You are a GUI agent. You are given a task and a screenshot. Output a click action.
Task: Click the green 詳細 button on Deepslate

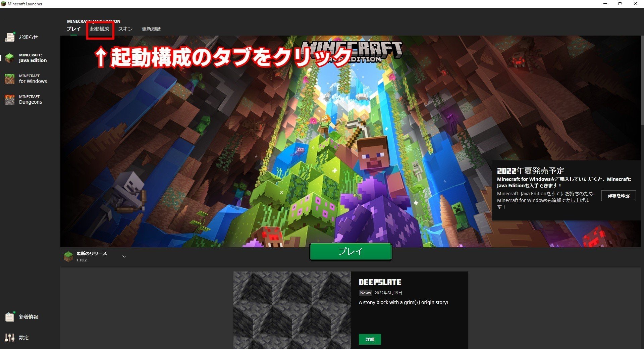[370, 339]
